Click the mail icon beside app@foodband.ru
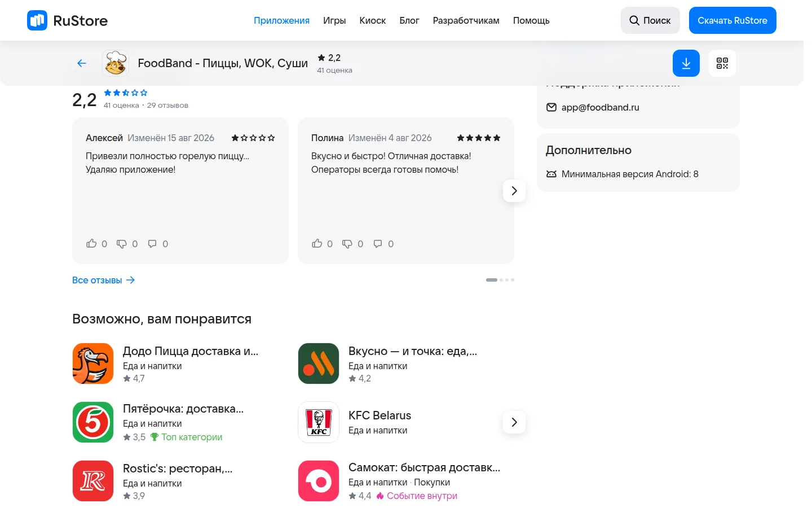Screen dimensions: 812x508 tap(551, 107)
